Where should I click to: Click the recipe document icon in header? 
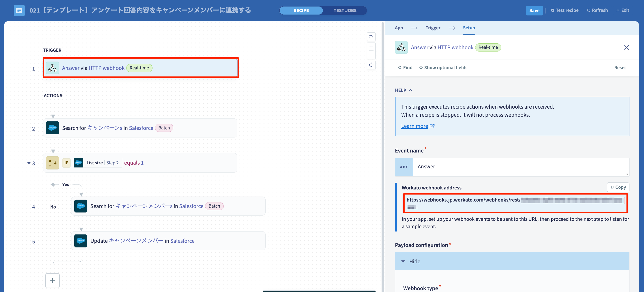(19, 11)
